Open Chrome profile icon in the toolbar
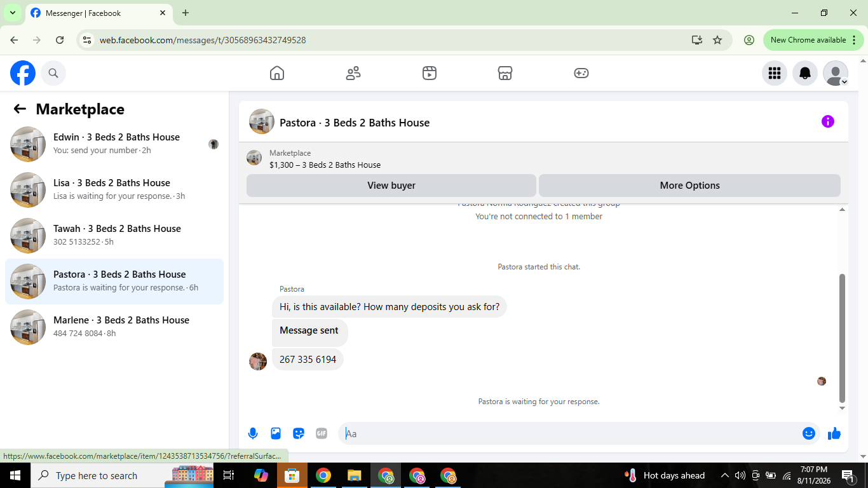Screen dimensions: 868x488 [749, 40]
